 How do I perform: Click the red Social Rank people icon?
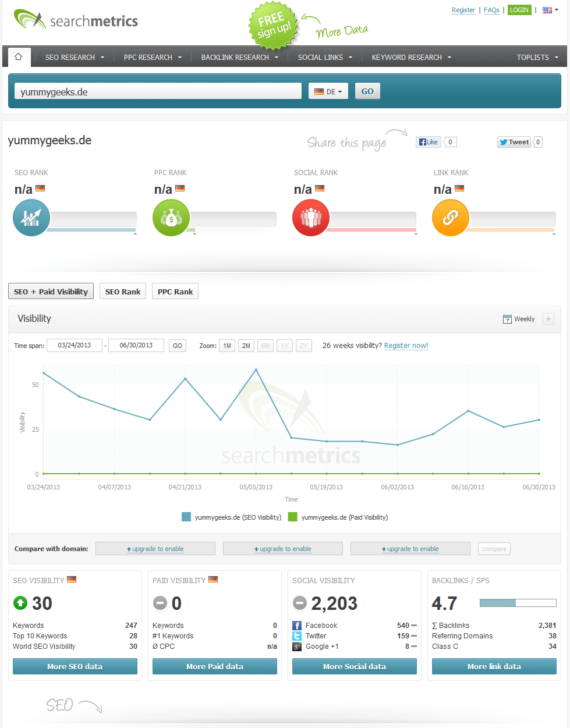pos(311,218)
